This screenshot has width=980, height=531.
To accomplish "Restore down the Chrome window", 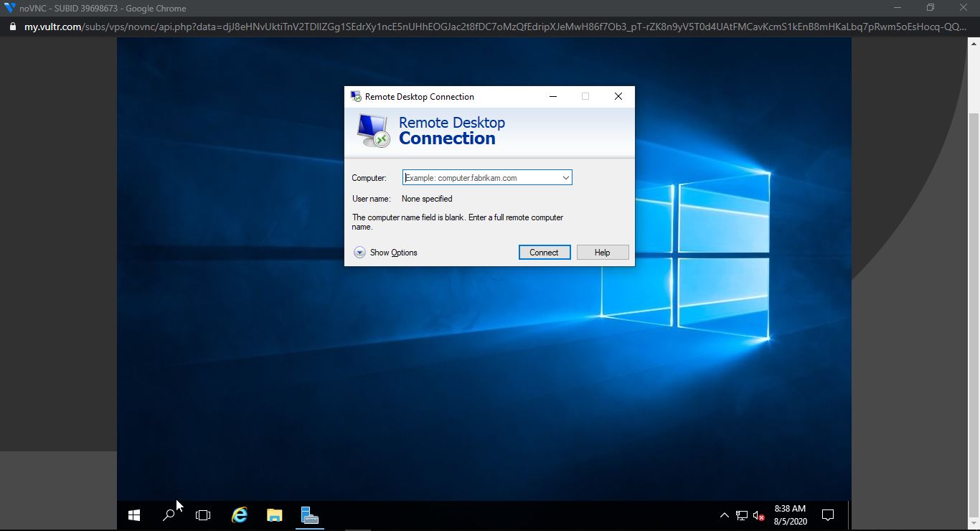I will point(930,8).
